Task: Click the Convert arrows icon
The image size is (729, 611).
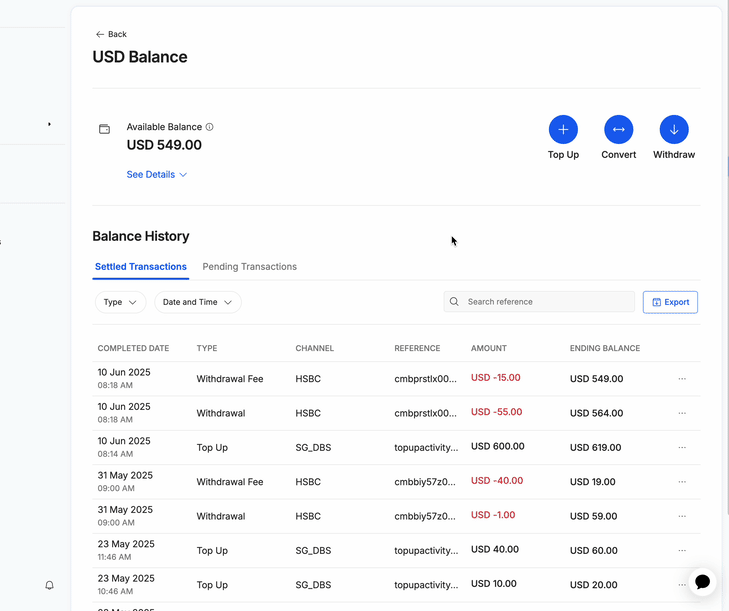Action: tap(618, 129)
